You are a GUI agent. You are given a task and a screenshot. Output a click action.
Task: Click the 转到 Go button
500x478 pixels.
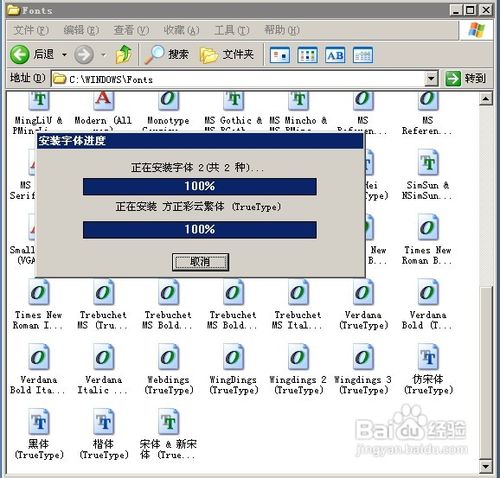coord(466,79)
